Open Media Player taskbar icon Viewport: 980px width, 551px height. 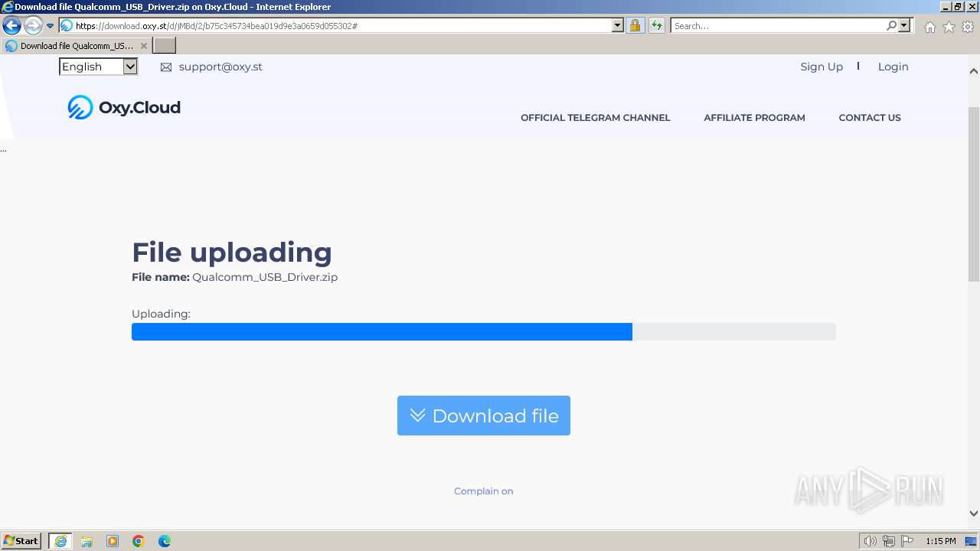click(113, 541)
